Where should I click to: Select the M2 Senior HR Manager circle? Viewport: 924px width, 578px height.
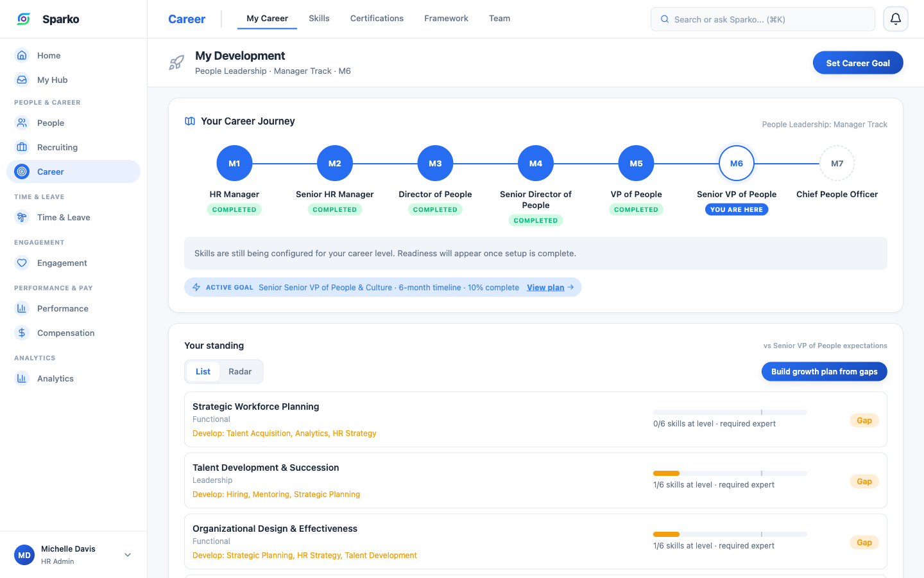point(335,164)
